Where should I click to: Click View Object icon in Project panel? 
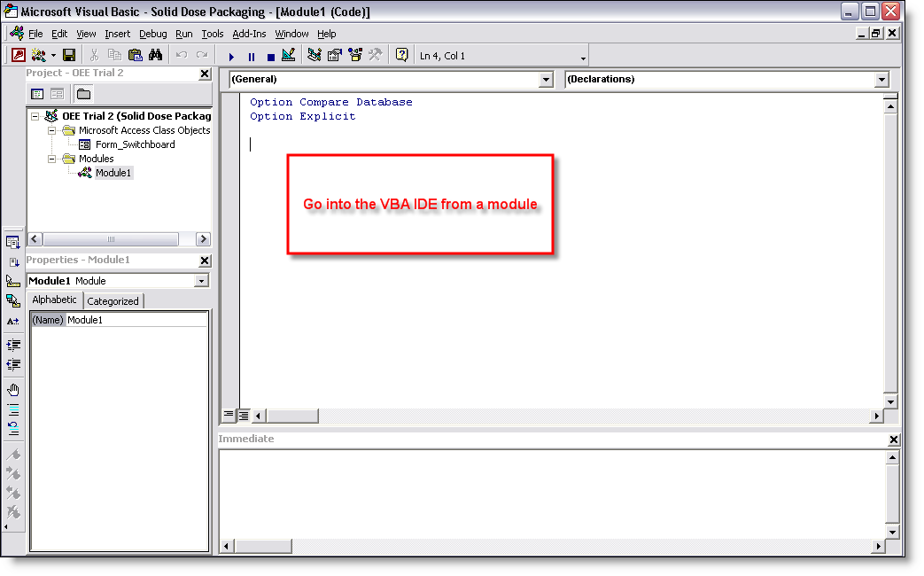click(x=58, y=94)
